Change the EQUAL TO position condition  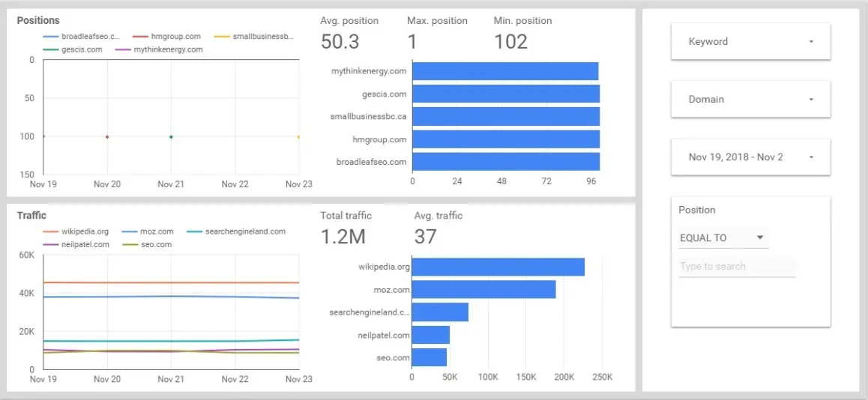(x=723, y=238)
